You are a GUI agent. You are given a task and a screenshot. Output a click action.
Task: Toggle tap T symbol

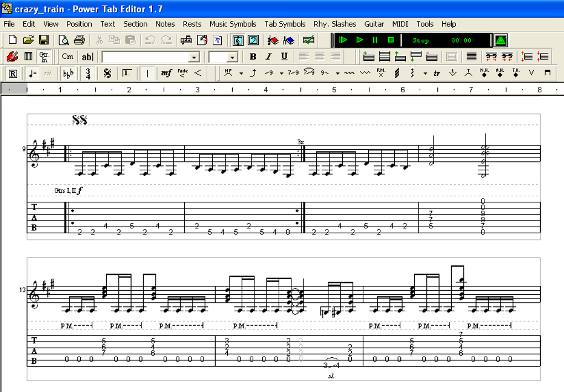coord(468,73)
